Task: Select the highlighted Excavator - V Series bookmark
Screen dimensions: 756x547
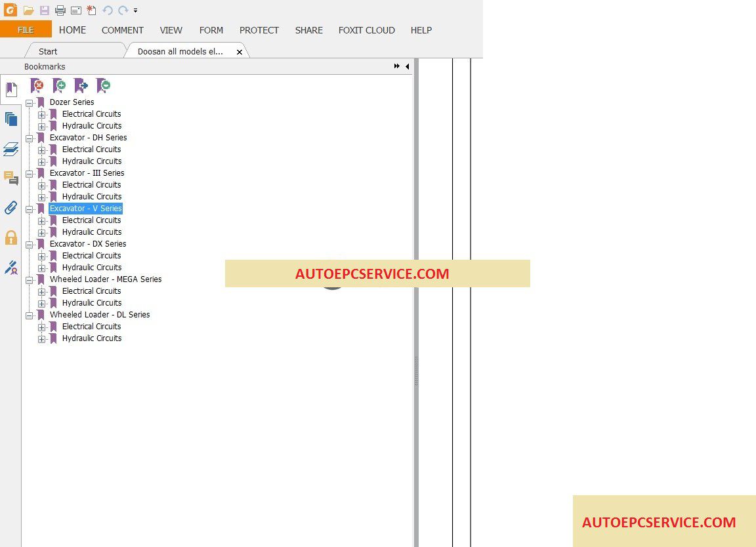Action: coord(86,208)
